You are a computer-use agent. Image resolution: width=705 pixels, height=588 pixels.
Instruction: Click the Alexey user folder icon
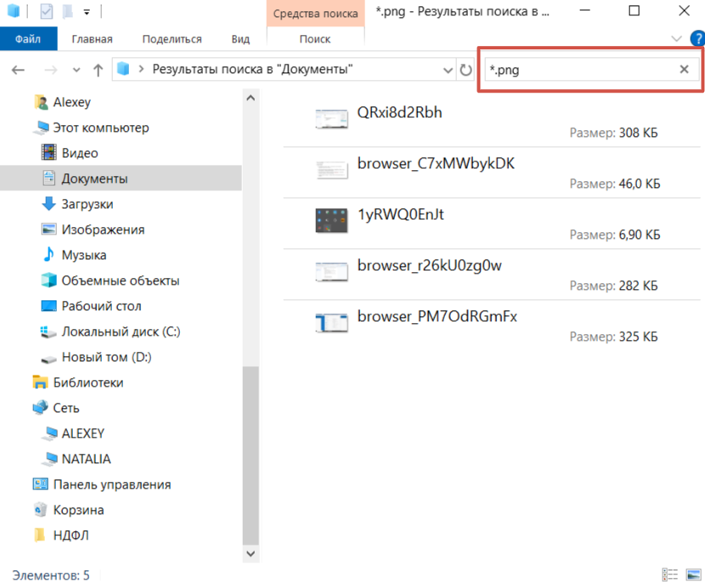coord(42,103)
